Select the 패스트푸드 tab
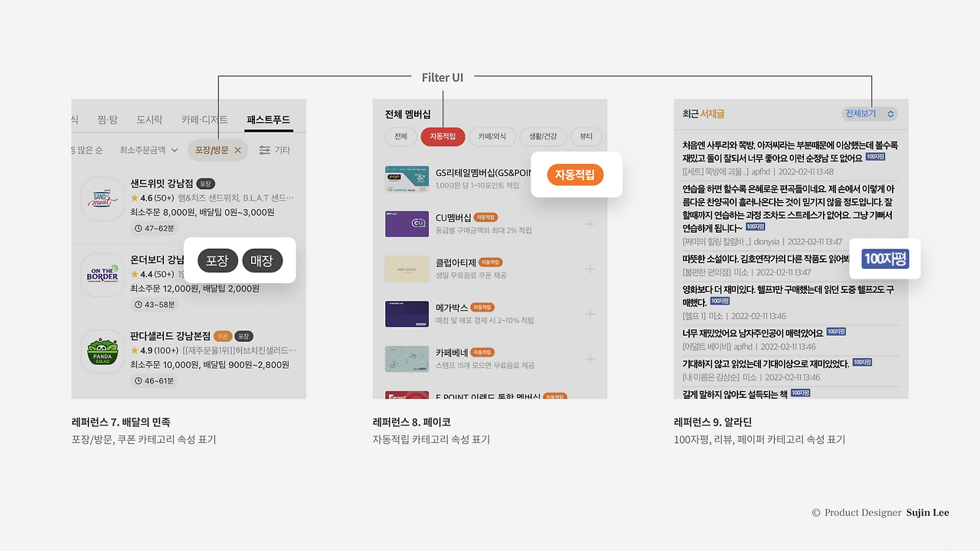 tap(268, 120)
